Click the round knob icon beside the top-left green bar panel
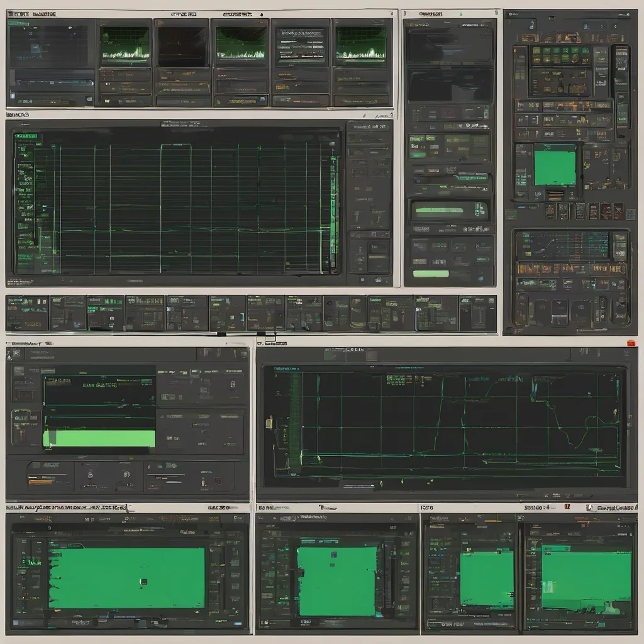This screenshot has height=644, width=644. click(x=233, y=384)
